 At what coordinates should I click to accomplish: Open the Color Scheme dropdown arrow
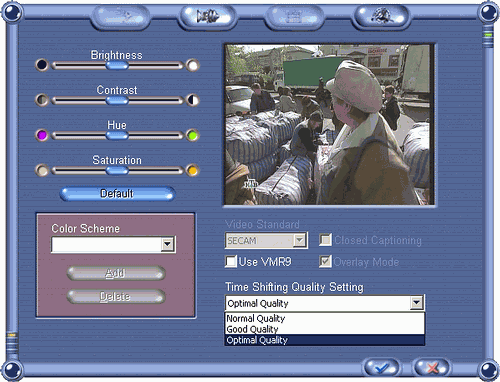tap(167, 244)
